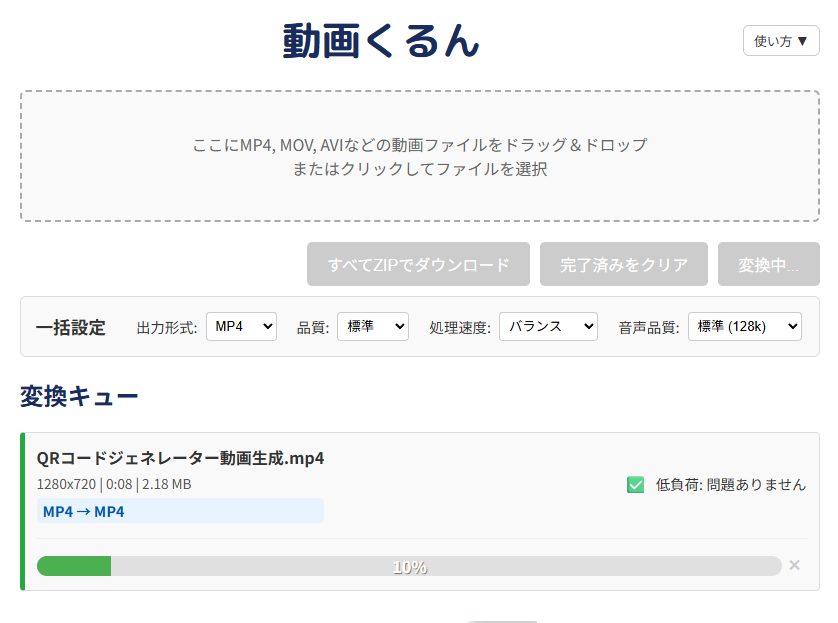Open the 処理速度 バランス dropdown
The image size is (838, 623).
548,326
